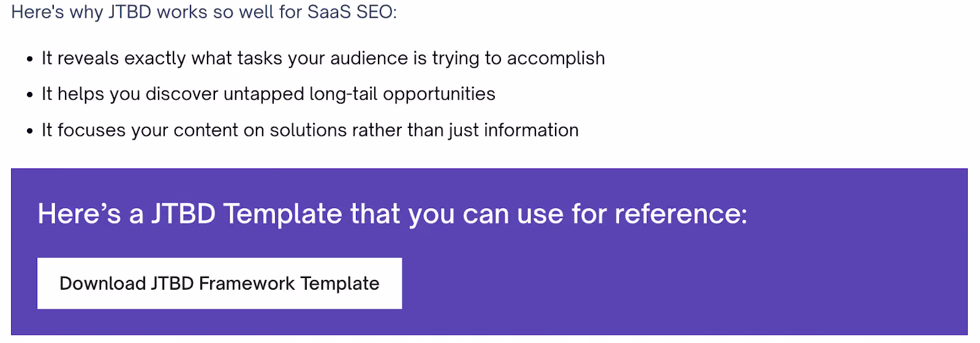
Task: Click the purple banner background beside the button
Action: point(674,283)
